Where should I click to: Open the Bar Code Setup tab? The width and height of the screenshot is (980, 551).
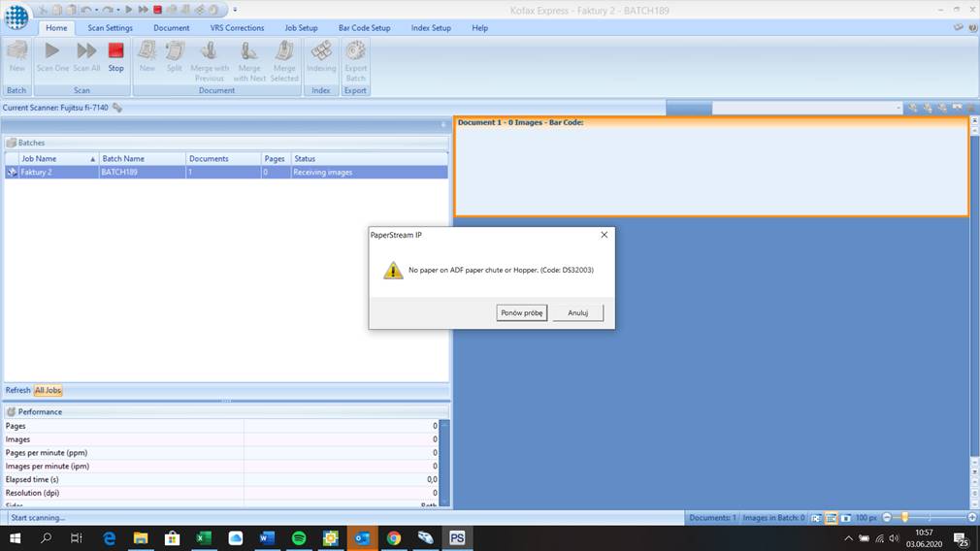click(365, 28)
